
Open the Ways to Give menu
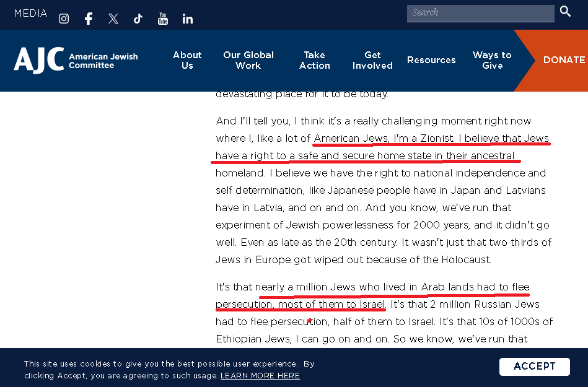coord(492,60)
